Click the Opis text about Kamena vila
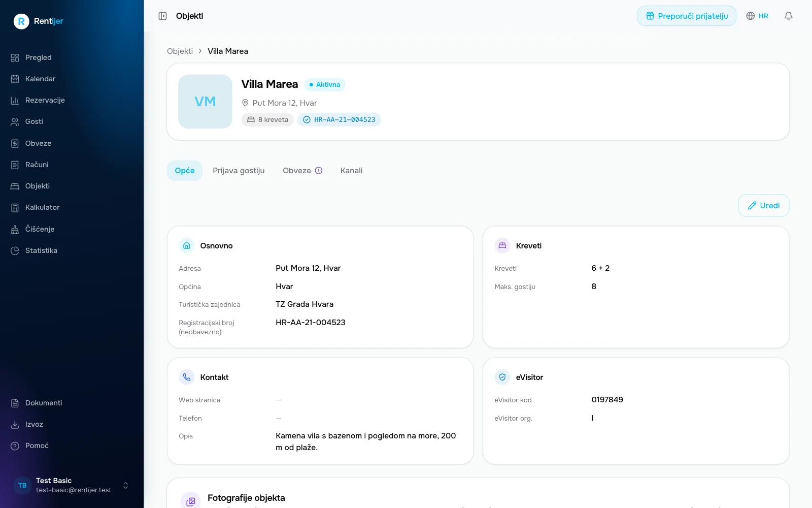Screen dimensions: 812x508 [366, 441]
